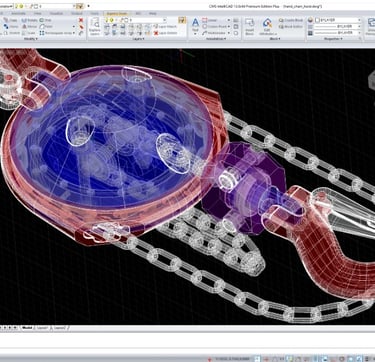Click the lineweight BYLAYER swatch box

(x=310, y=33)
